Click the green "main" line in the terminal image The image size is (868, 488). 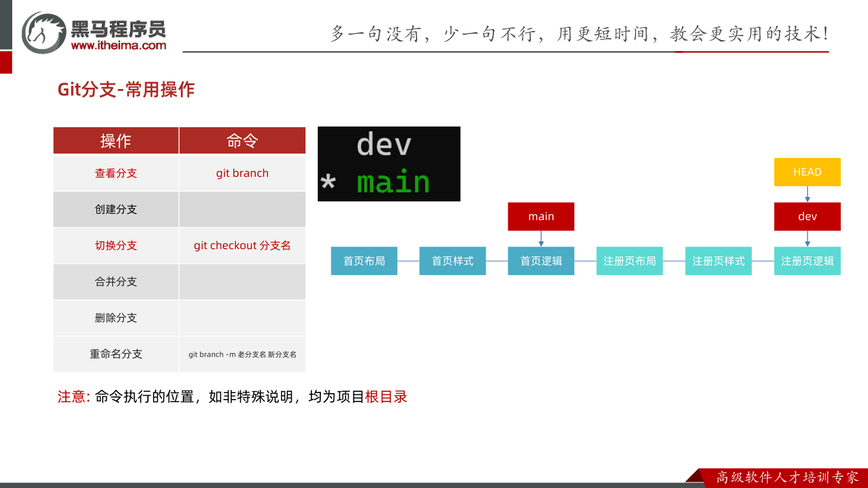[393, 182]
